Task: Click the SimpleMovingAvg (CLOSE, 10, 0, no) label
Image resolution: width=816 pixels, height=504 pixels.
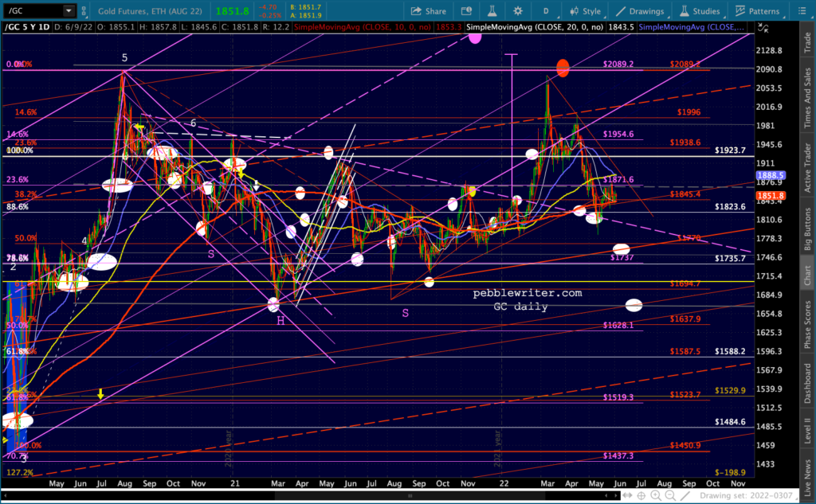Action: point(363,27)
